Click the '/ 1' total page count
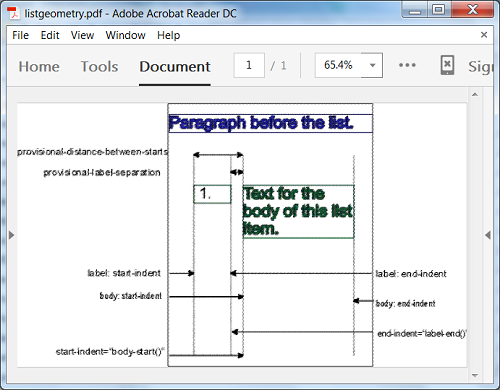500x390 pixels. pyautogui.click(x=278, y=65)
